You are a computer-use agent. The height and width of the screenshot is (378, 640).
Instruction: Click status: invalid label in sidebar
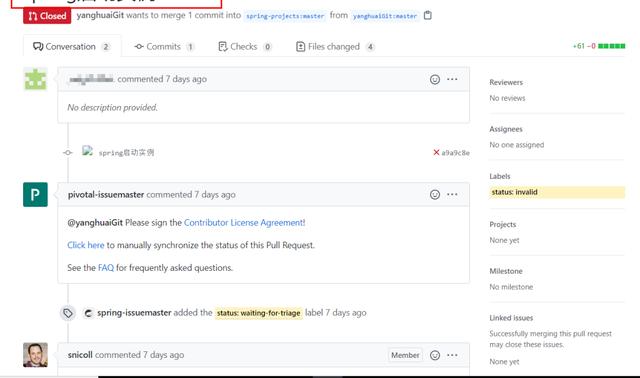(557, 192)
